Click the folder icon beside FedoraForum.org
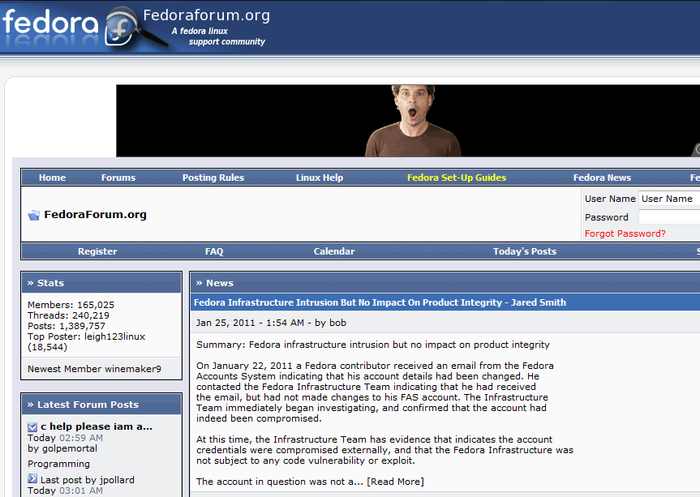 (33, 215)
